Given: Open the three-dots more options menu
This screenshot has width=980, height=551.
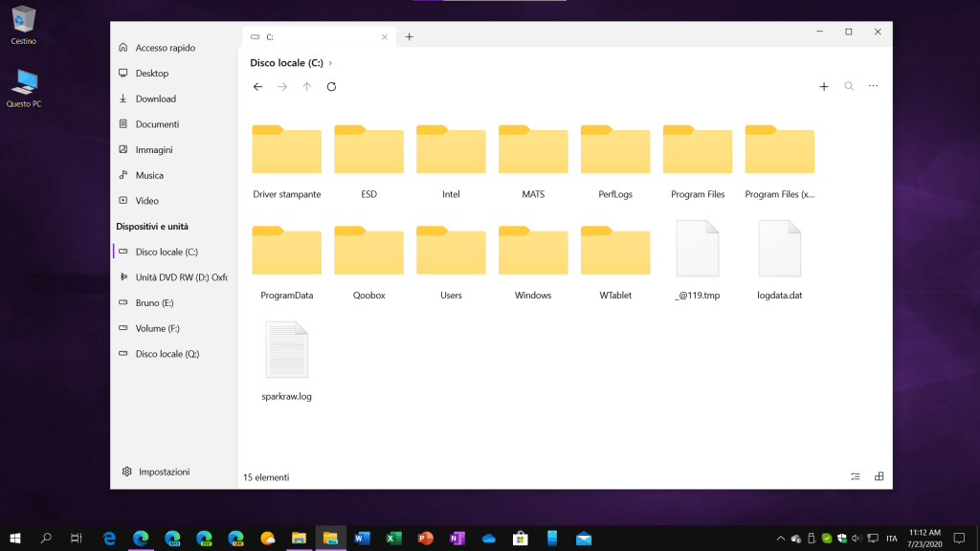Looking at the screenshot, I should point(873,87).
